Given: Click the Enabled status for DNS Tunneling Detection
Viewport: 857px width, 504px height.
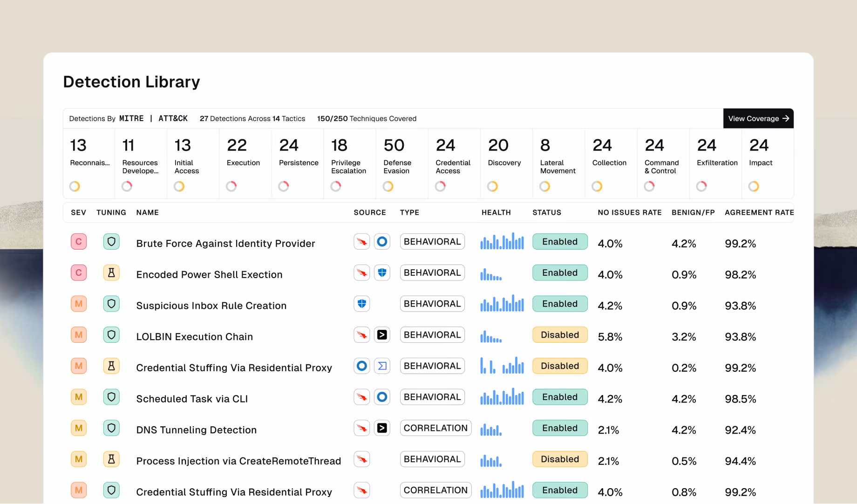Looking at the screenshot, I should (x=560, y=428).
